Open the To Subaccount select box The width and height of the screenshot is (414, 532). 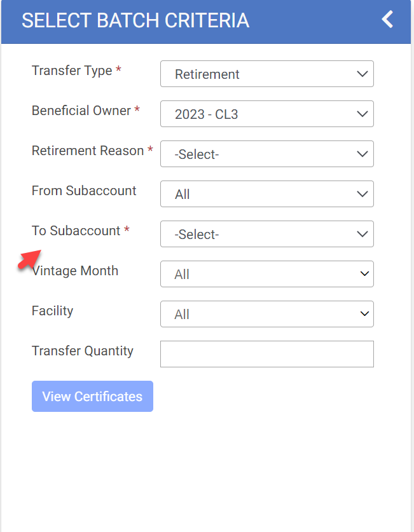pos(266,235)
